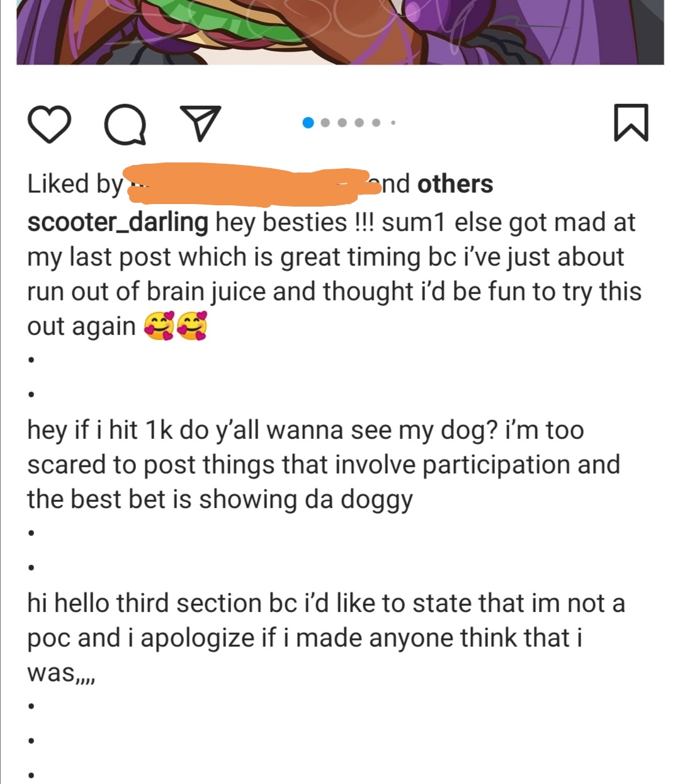
Task: Select the fifth carousel dot
Action: pyautogui.click(x=376, y=123)
